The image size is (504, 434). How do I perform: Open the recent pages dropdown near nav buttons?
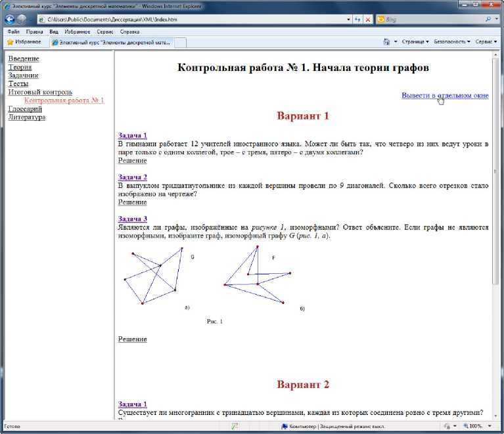coord(31,20)
